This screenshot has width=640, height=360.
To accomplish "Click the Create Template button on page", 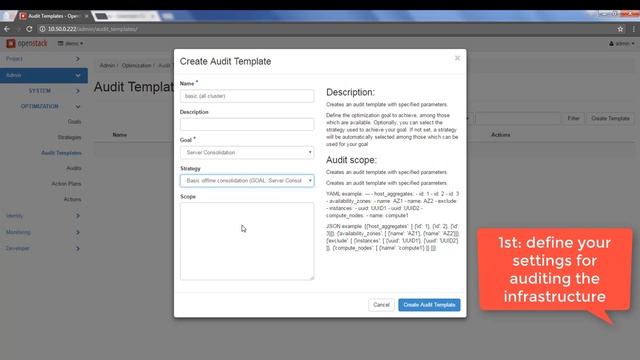I will 610,118.
